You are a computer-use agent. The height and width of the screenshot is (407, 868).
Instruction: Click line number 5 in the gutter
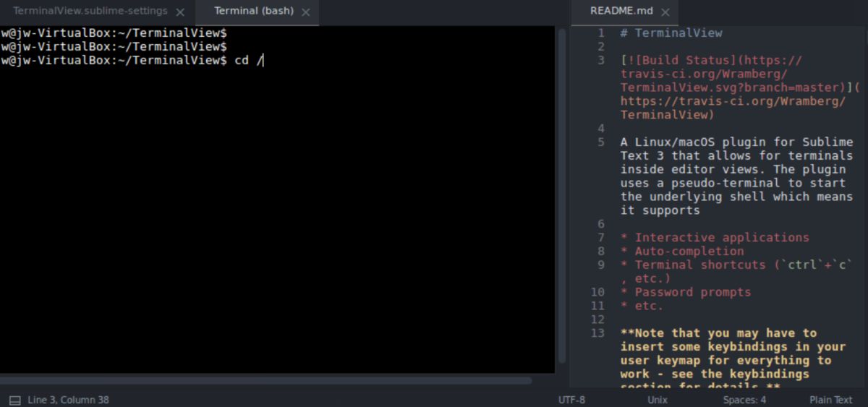click(x=601, y=142)
